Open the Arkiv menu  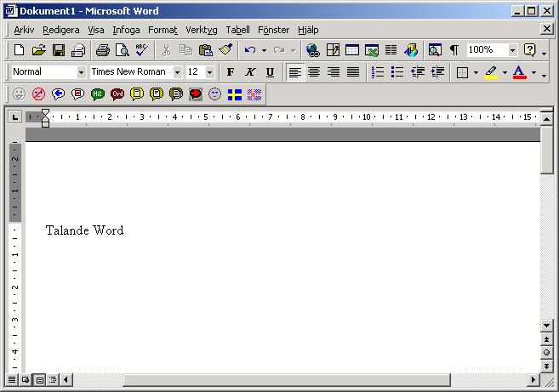(x=24, y=30)
